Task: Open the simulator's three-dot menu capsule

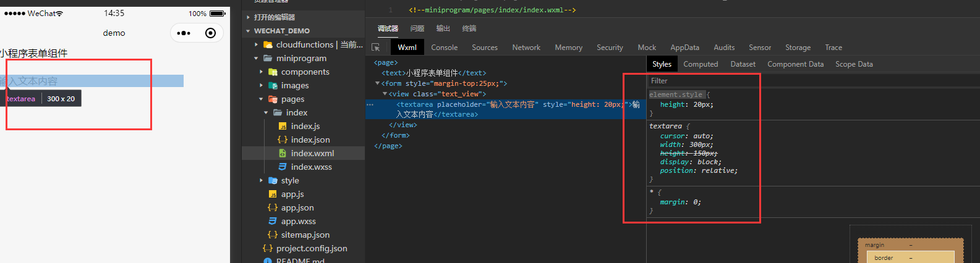Action: (x=184, y=33)
